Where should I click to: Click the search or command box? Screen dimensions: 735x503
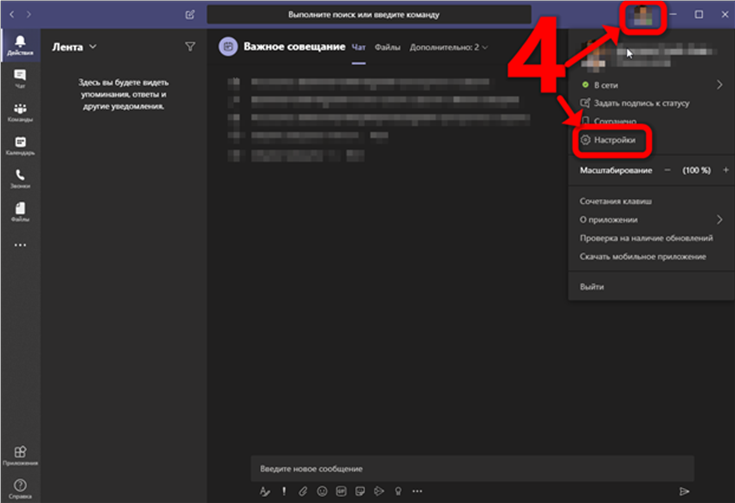click(x=369, y=15)
